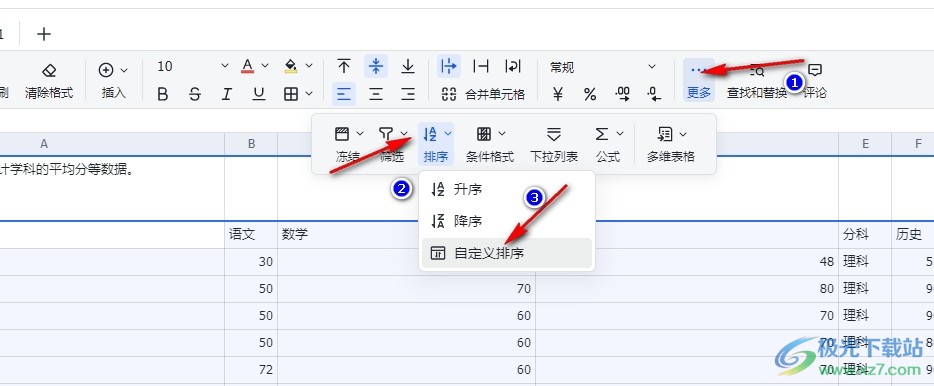Image resolution: width=934 pixels, height=386 pixels.
Task: Choose 升序 ascending sort
Action: pyautogui.click(x=507, y=190)
